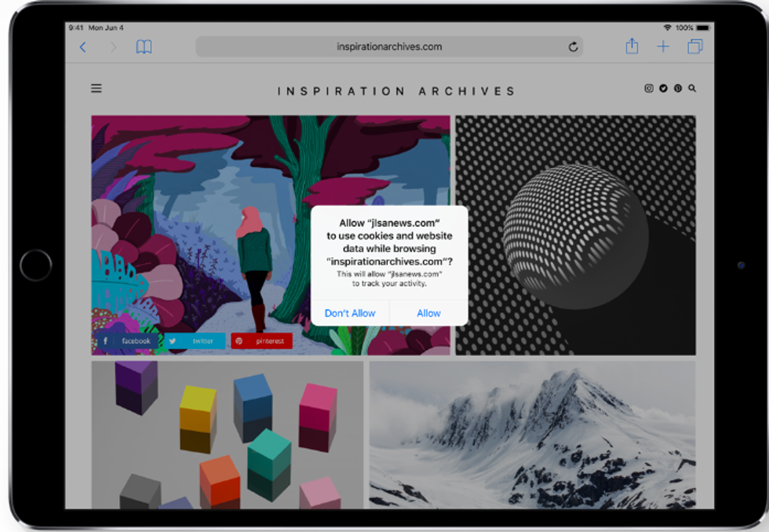
Task: Share via the facebook button
Action: click(127, 341)
